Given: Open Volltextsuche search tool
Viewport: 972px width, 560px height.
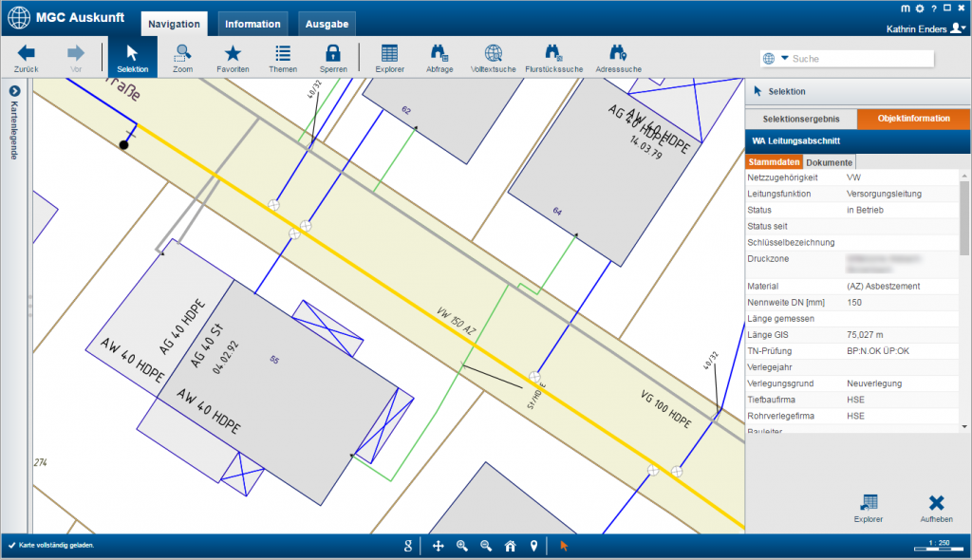Looking at the screenshot, I should [x=493, y=58].
